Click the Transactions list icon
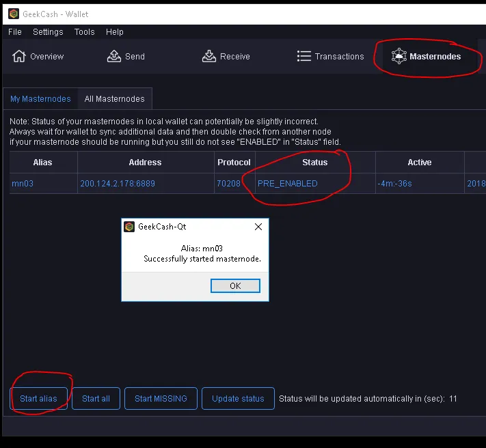The height and width of the screenshot is (448, 486). coord(303,56)
